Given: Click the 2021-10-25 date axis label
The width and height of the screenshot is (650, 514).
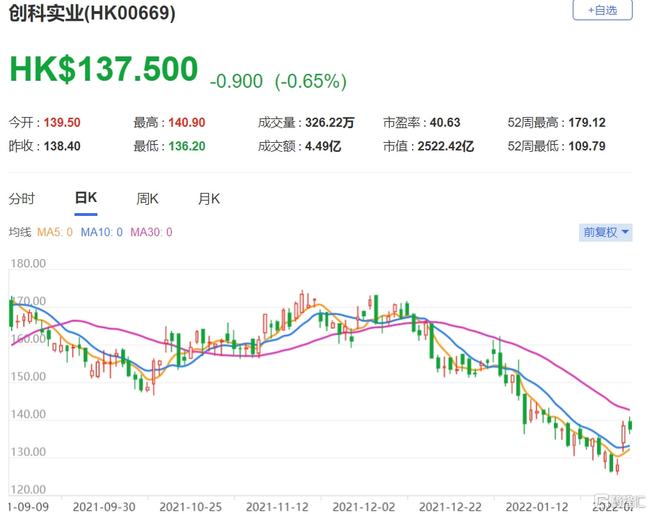Looking at the screenshot, I should [191, 507].
